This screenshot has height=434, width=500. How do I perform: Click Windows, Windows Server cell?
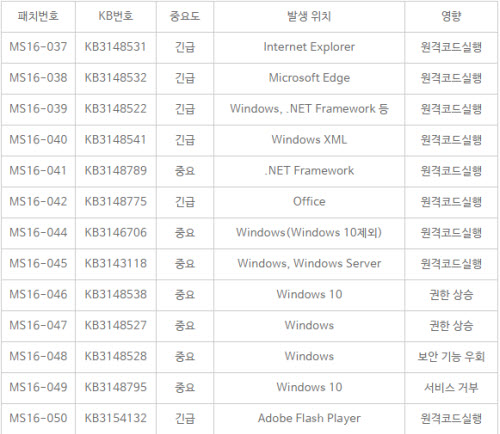(x=309, y=264)
